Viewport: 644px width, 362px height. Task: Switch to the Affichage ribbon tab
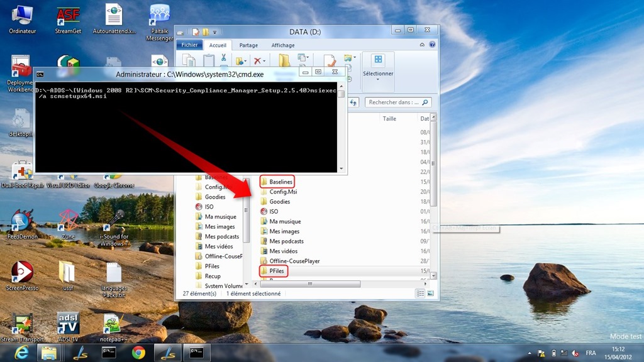click(x=282, y=45)
